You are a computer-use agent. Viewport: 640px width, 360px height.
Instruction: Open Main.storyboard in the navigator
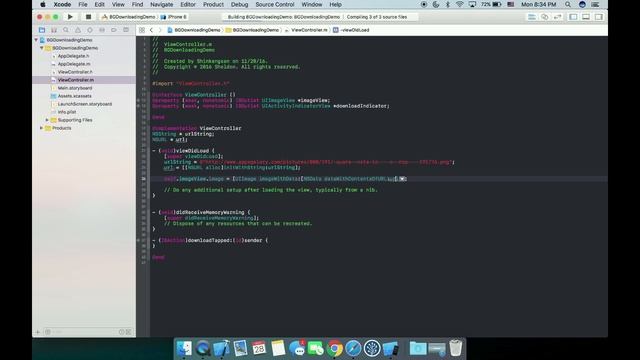pyautogui.click(x=74, y=88)
